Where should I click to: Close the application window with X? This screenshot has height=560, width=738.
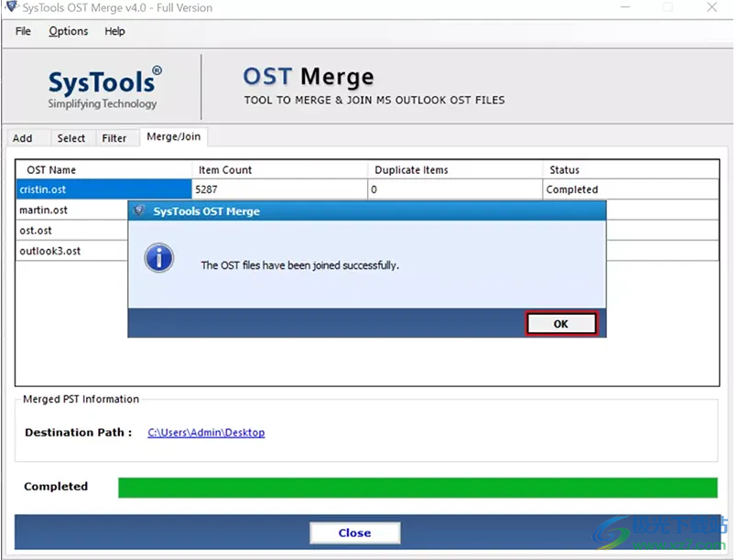(x=711, y=8)
